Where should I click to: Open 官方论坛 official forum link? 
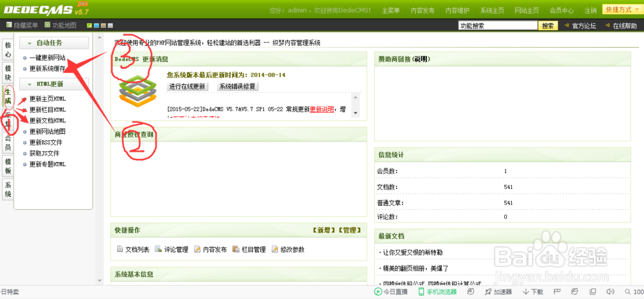click(x=583, y=26)
